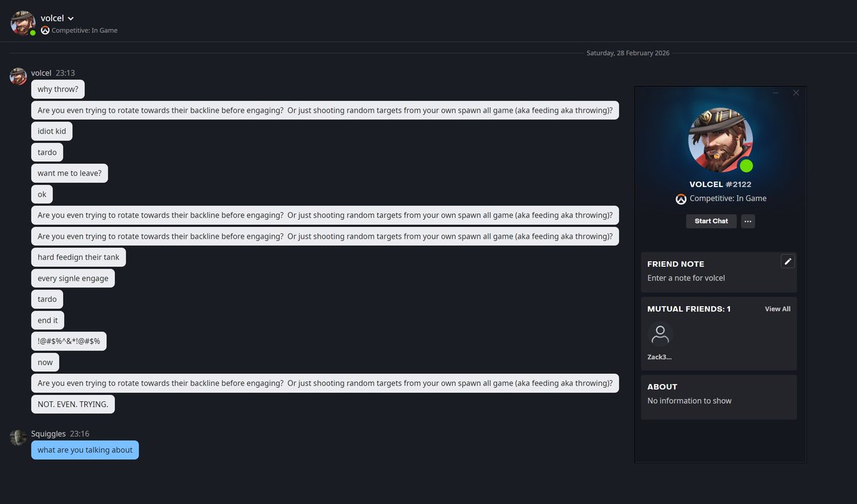Viewport: 857px width, 504px height.
Task: Open the large profile picture in volcel's profile card
Action: 720,140
